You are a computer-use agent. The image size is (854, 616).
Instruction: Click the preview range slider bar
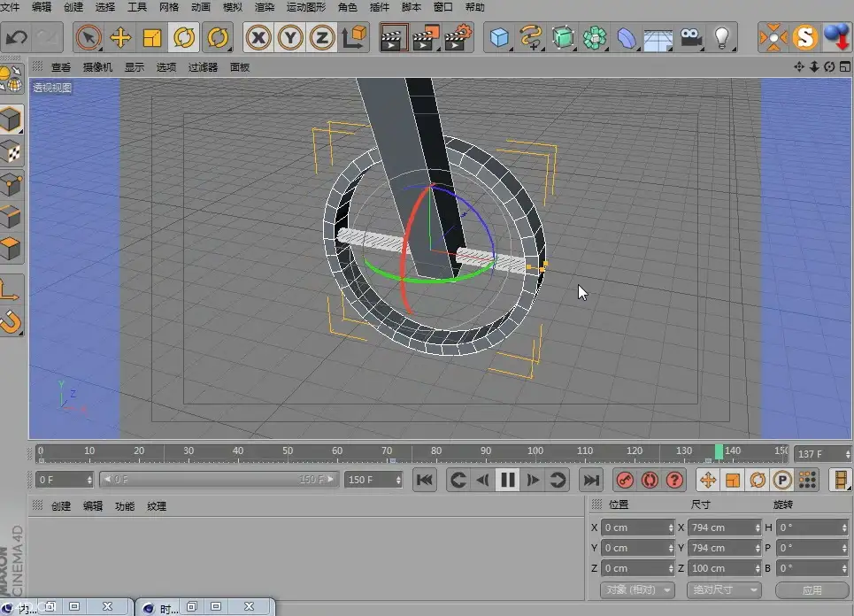point(219,480)
